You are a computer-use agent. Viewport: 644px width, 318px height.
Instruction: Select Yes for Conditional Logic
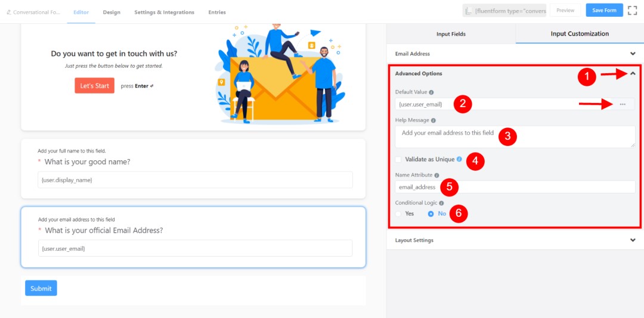(x=398, y=214)
